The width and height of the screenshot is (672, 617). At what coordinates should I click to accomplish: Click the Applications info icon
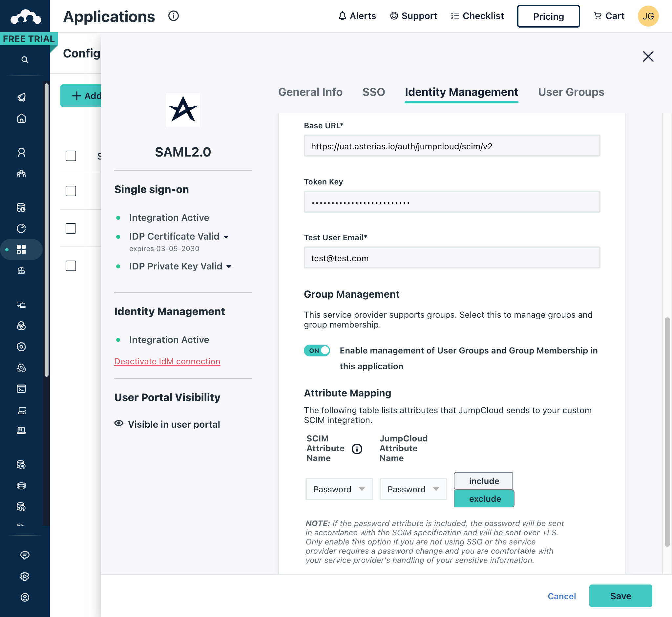click(x=173, y=16)
